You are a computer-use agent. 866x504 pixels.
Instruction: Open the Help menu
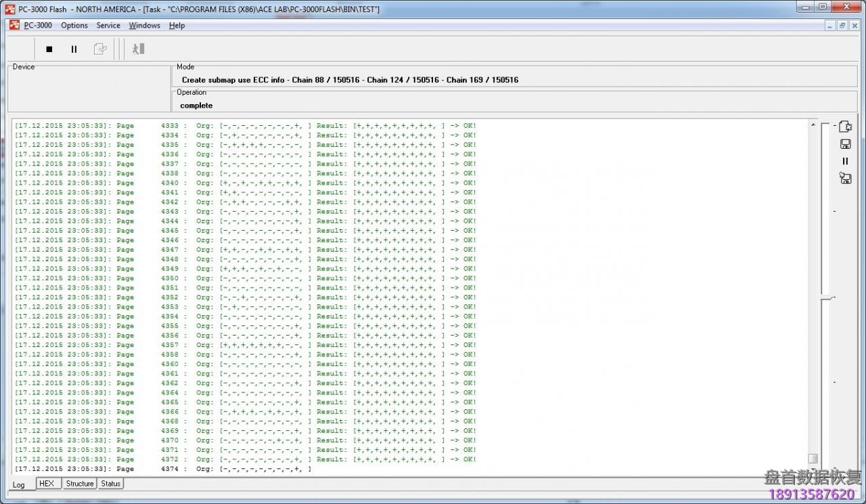click(177, 26)
